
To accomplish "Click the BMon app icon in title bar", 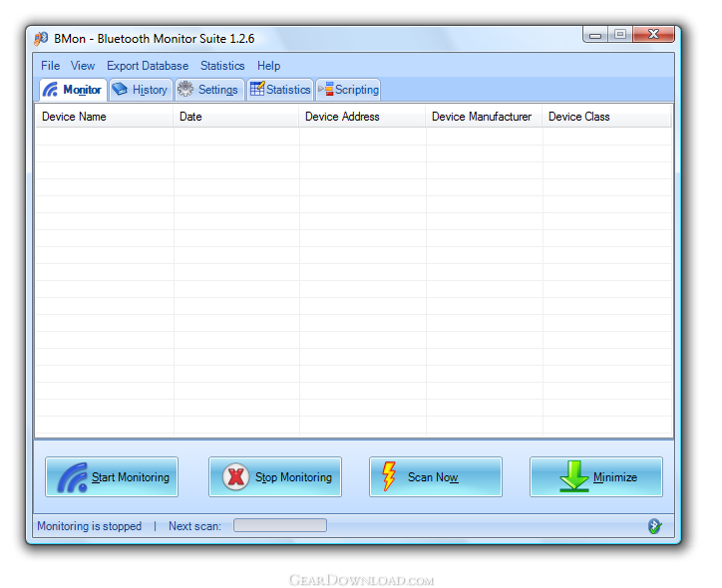I will pos(41,38).
